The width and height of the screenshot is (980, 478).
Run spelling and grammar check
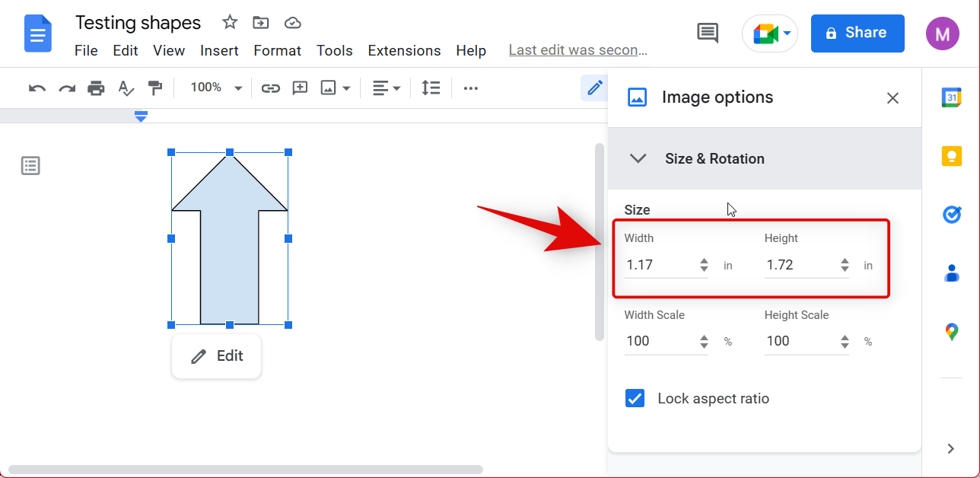click(126, 88)
